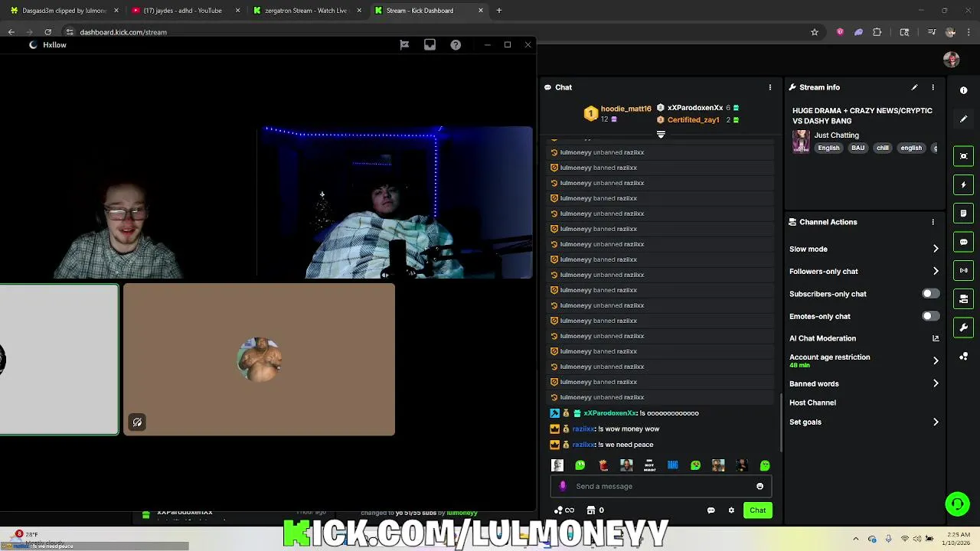Expand Banned words settings
Image resolution: width=980 pixels, height=551 pixels.
tap(936, 383)
